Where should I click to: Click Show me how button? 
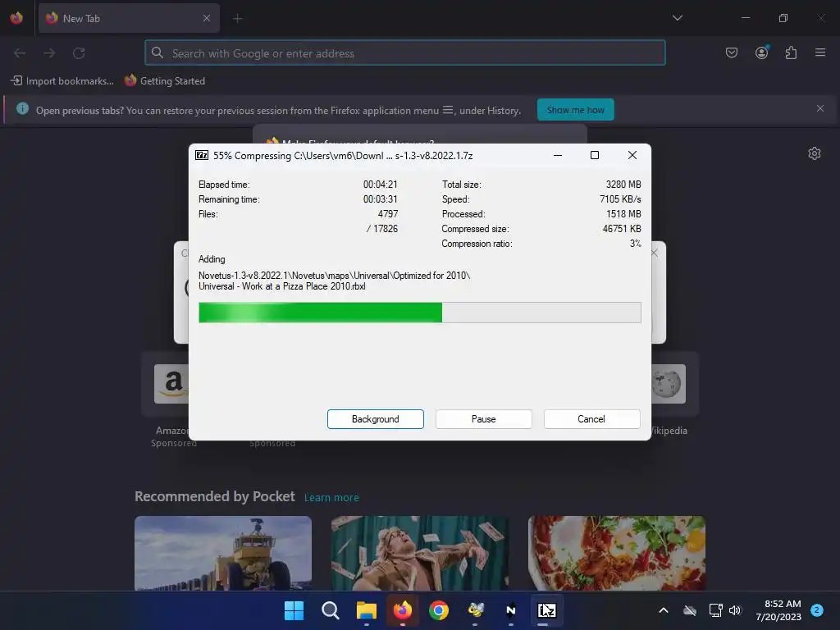point(575,110)
